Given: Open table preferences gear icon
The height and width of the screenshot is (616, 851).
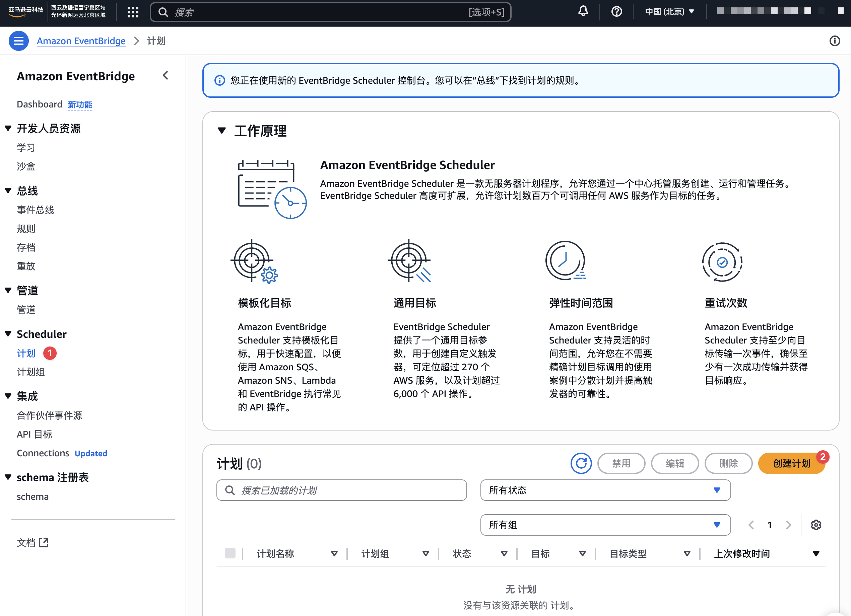Looking at the screenshot, I should tap(816, 525).
